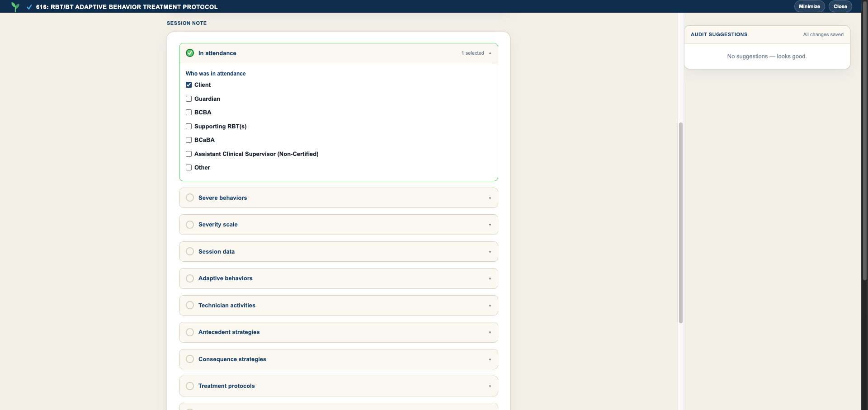868x410 pixels.
Task: Click the SESSION NOTE heading
Action: click(x=187, y=23)
